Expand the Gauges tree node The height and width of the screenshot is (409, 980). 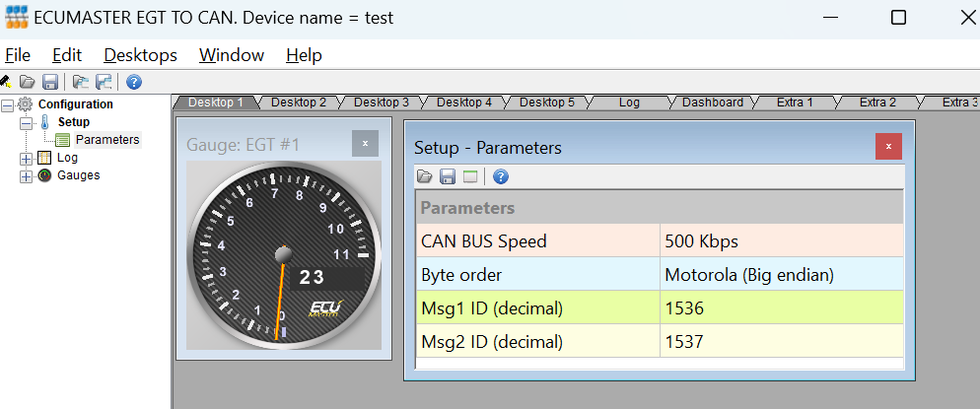pyautogui.click(x=27, y=177)
